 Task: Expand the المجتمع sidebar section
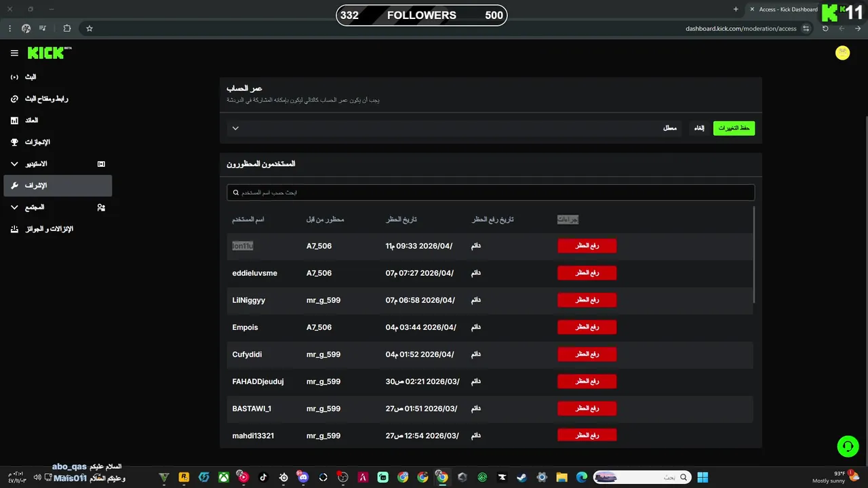tap(14, 207)
